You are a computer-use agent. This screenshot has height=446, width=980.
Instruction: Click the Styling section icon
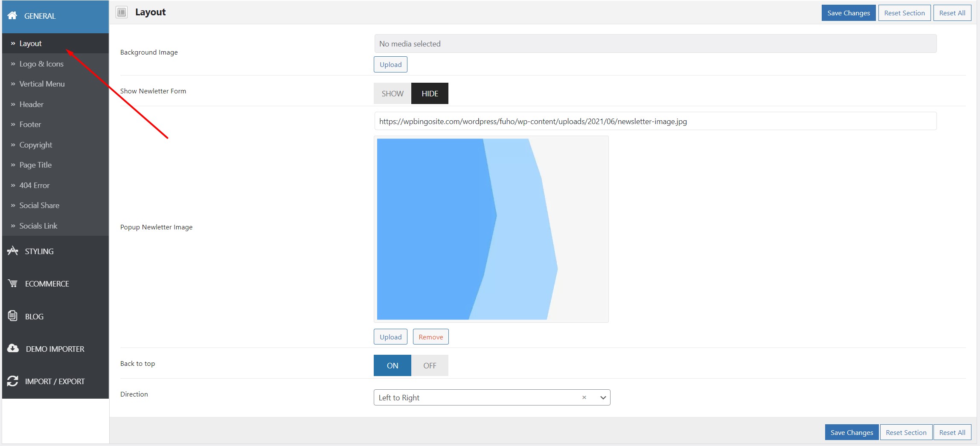click(13, 251)
